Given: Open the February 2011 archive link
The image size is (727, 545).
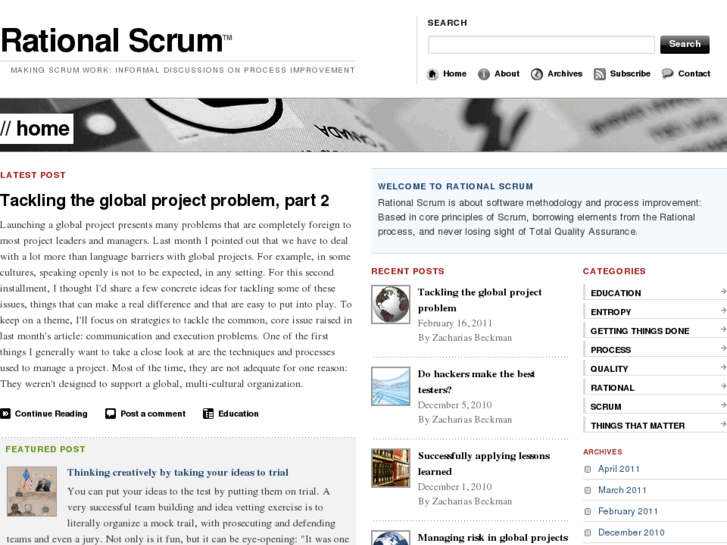Looking at the screenshot, I should [x=628, y=512].
